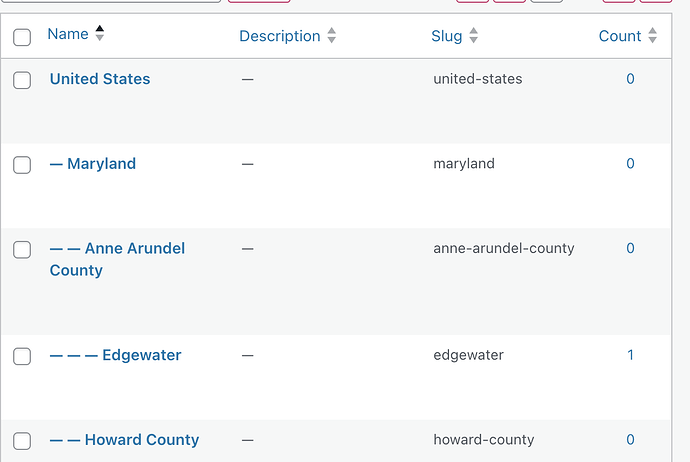Click the Slug column sort arrows
Image resolution: width=690 pixels, height=462 pixels.
click(473, 36)
